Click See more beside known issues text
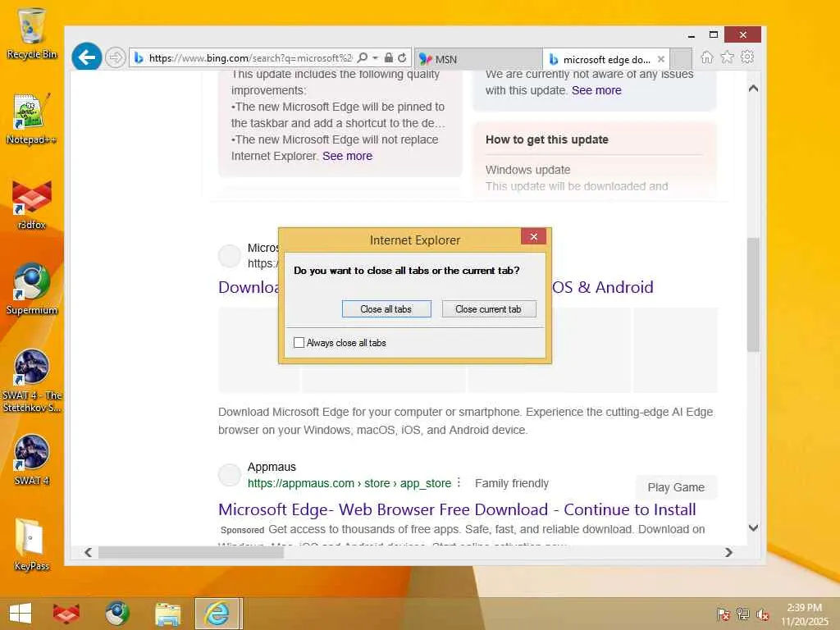Screen dimensions: 840x630 (596, 90)
